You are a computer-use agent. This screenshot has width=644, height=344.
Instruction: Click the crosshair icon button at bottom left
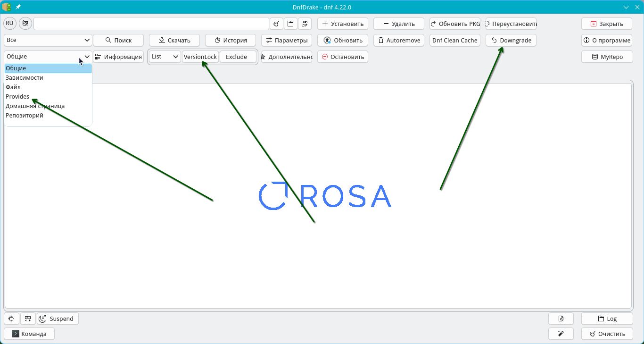pos(11,319)
